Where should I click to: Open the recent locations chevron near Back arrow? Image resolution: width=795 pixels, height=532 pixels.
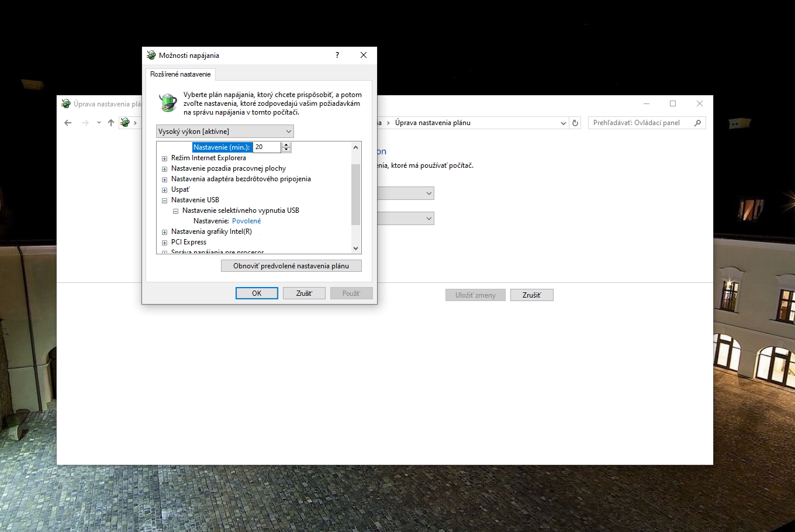click(99, 123)
